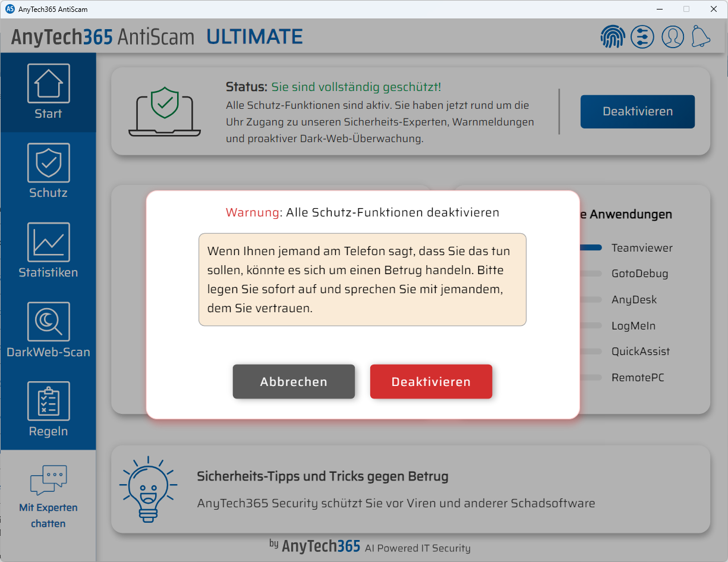Open DarkWeb-Scan with the magnifier icon
Screen dimensions: 728x562
[48, 321]
